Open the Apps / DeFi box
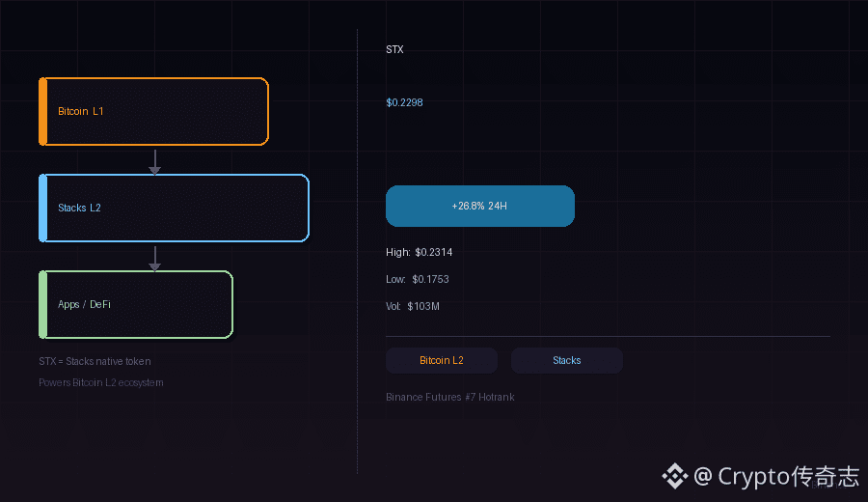This screenshot has height=502, width=868. [136, 304]
